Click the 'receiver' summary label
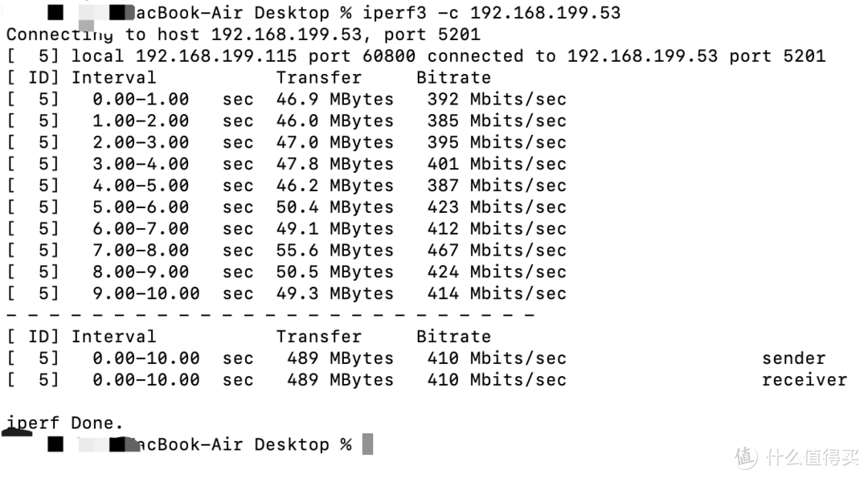The width and height of the screenshot is (868, 478). 804,380
